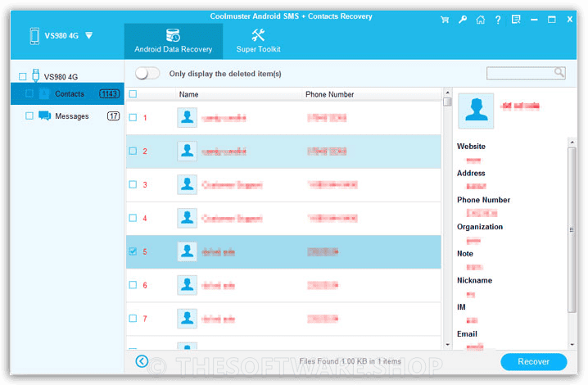The image size is (588, 385).
Task: Select Messages category in sidebar
Action: pyautogui.click(x=67, y=116)
